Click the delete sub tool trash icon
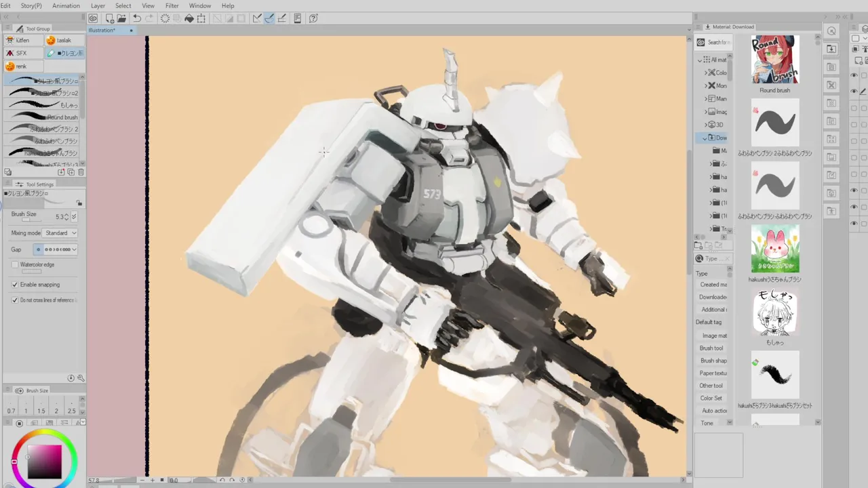This screenshot has width=868, height=488. pos(81,172)
